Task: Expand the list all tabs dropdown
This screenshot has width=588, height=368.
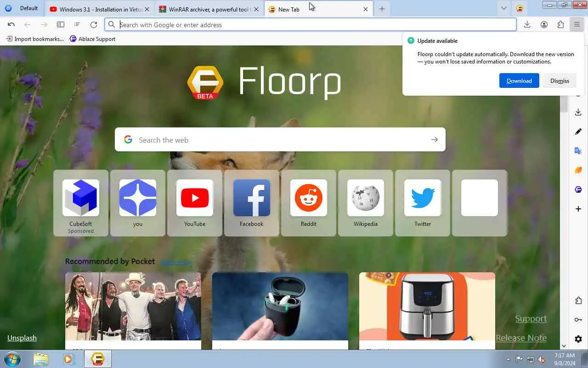Action: tap(504, 8)
